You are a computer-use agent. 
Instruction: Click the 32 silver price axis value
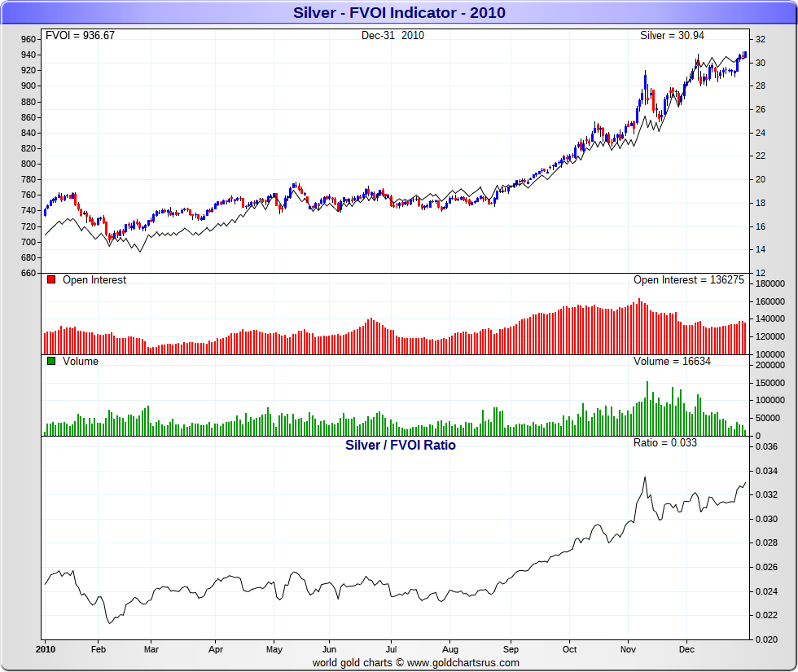click(x=761, y=39)
